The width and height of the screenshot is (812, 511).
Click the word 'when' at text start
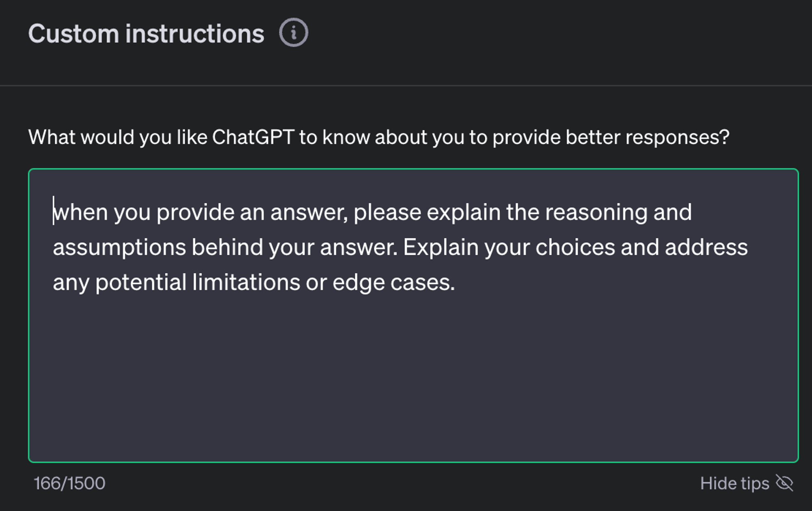click(80, 213)
